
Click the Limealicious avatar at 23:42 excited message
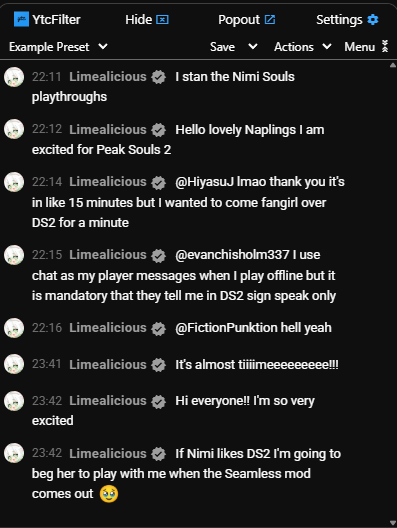(14, 401)
